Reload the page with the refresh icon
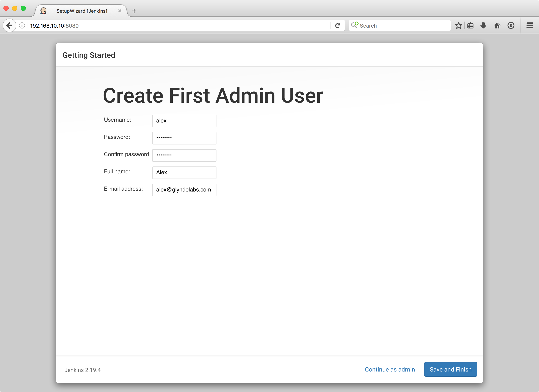539x392 pixels. point(337,25)
